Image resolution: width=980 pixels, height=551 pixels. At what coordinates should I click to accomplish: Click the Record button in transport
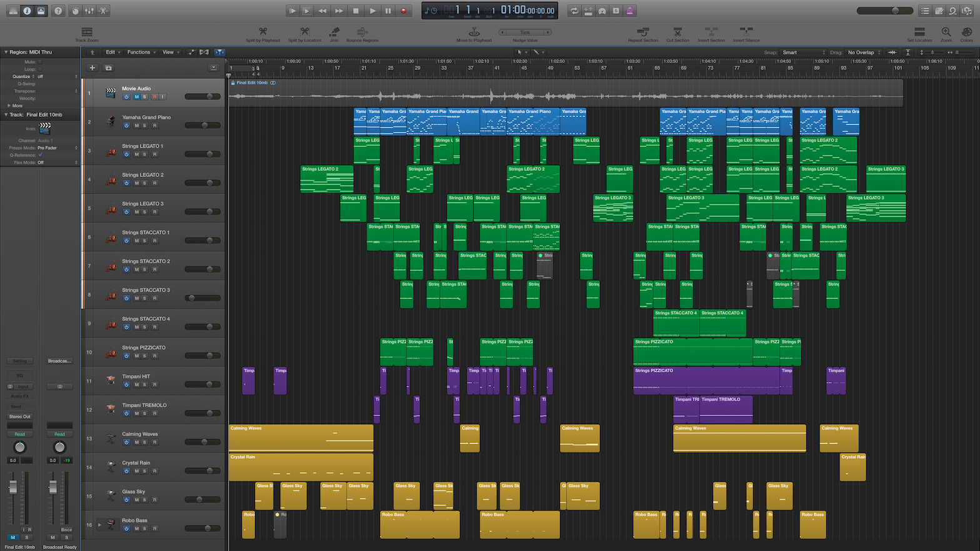[x=403, y=11]
